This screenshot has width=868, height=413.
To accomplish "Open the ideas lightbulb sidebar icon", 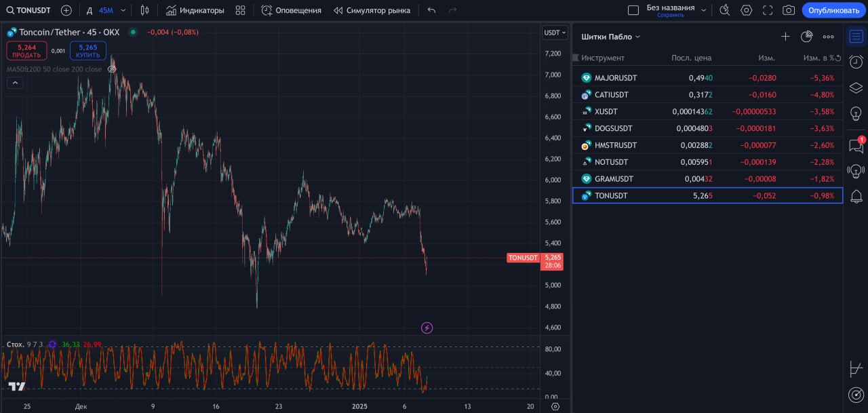I will tap(856, 113).
